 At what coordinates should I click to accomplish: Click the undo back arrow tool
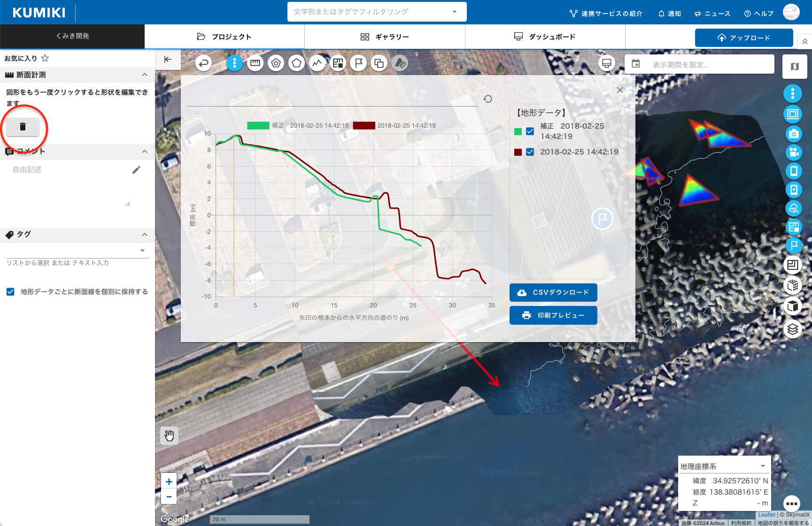point(203,63)
